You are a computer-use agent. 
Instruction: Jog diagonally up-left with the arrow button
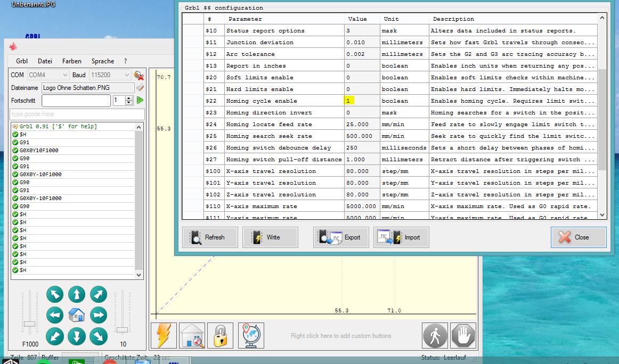click(55, 294)
